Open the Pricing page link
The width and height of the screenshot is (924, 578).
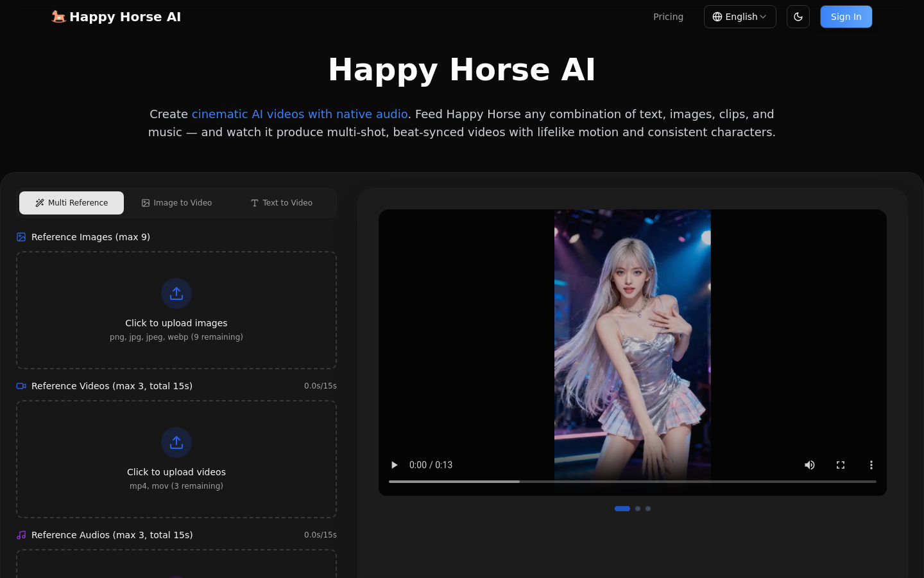tap(668, 17)
